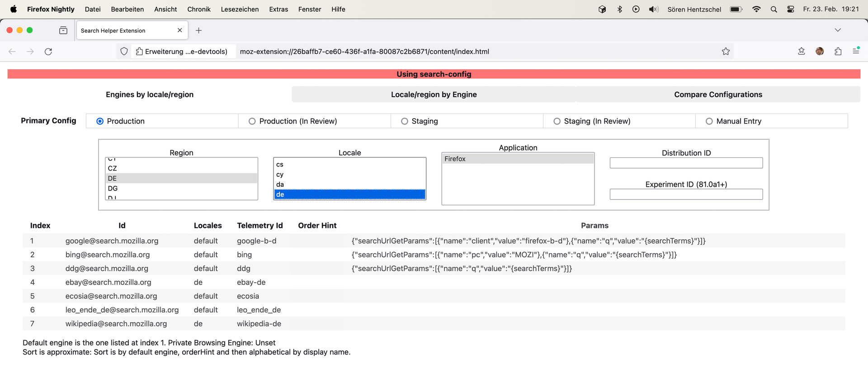Select the Staging config radio button

pos(405,121)
